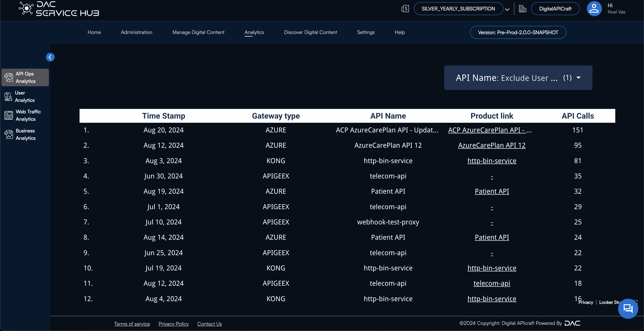Open the Settings menu

(x=365, y=32)
